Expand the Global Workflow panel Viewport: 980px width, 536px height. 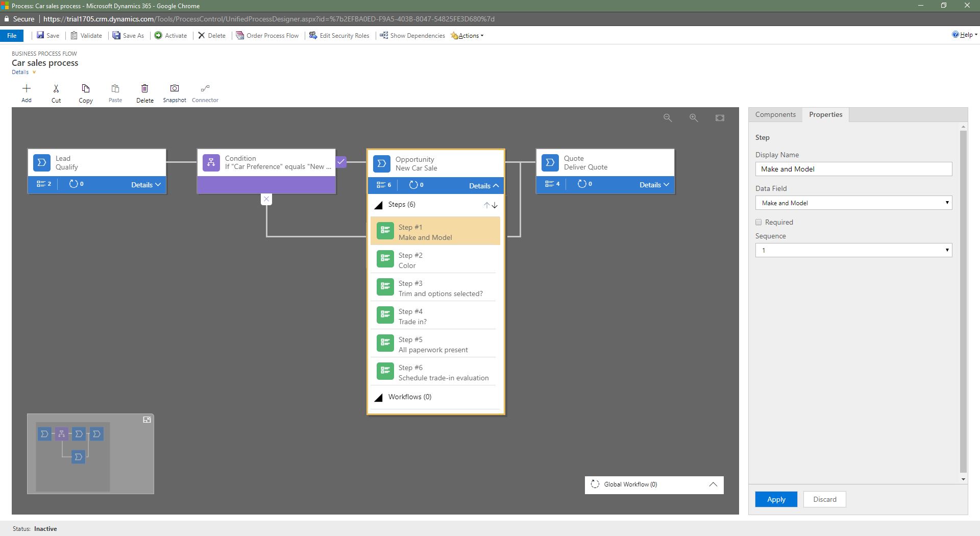713,484
